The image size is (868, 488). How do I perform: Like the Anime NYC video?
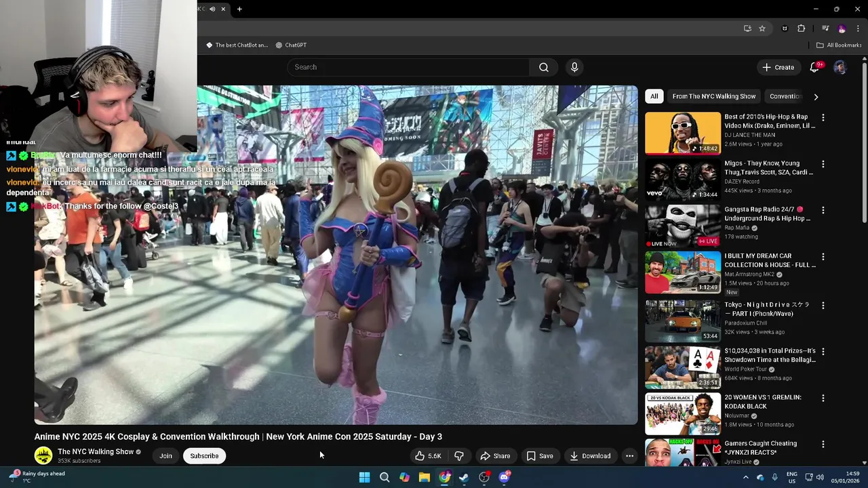point(428,456)
